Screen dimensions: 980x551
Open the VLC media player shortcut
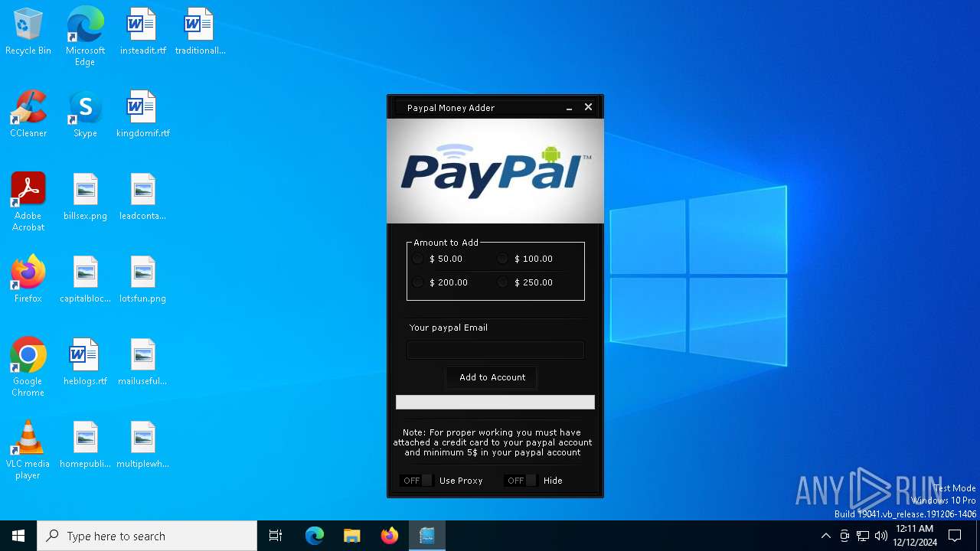tap(28, 450)
